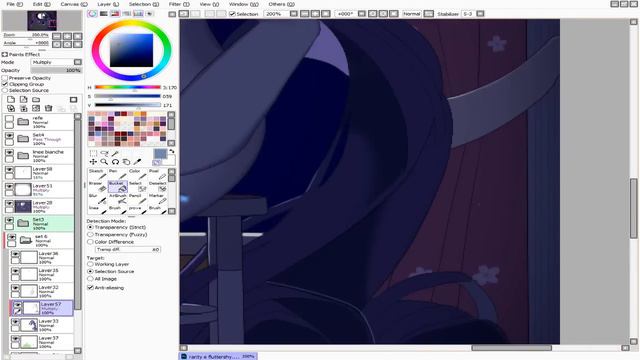640x360 pixels.
Task: Open the File menu
Action: [15, 4]
